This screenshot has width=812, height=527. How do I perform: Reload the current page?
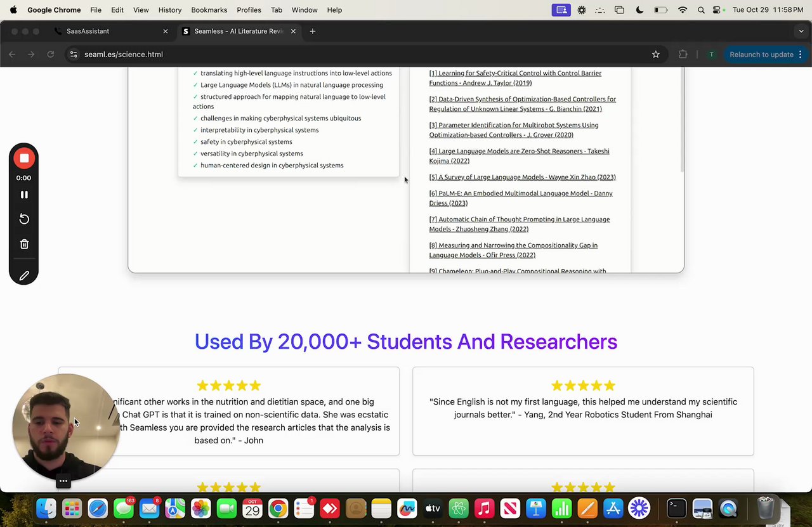51,55
